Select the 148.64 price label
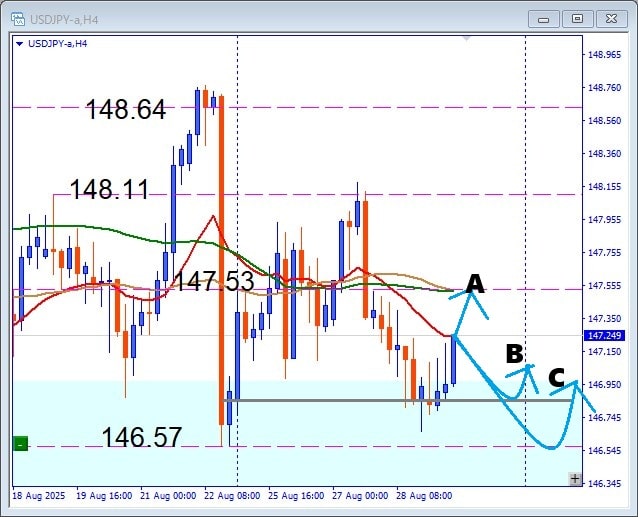Viewport: 638px width, 517px height. point(126,109)
